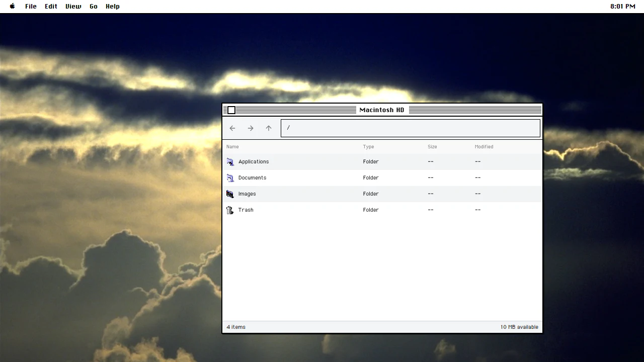Sort by the Name column header
The image size is (644, 362).
232,147
